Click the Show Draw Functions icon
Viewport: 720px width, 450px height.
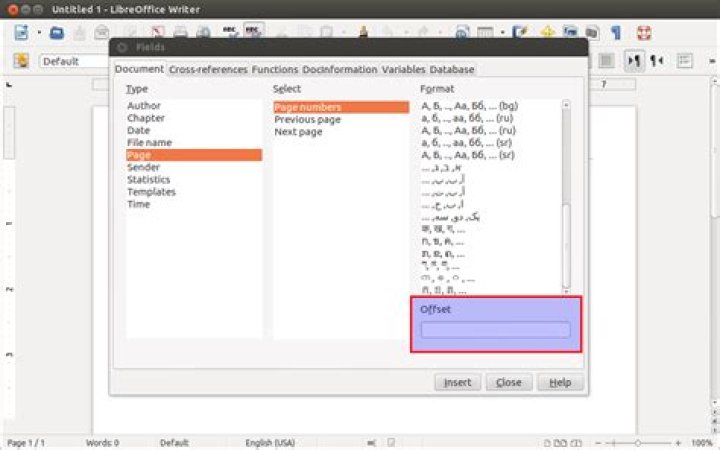[x=521, y=32]
